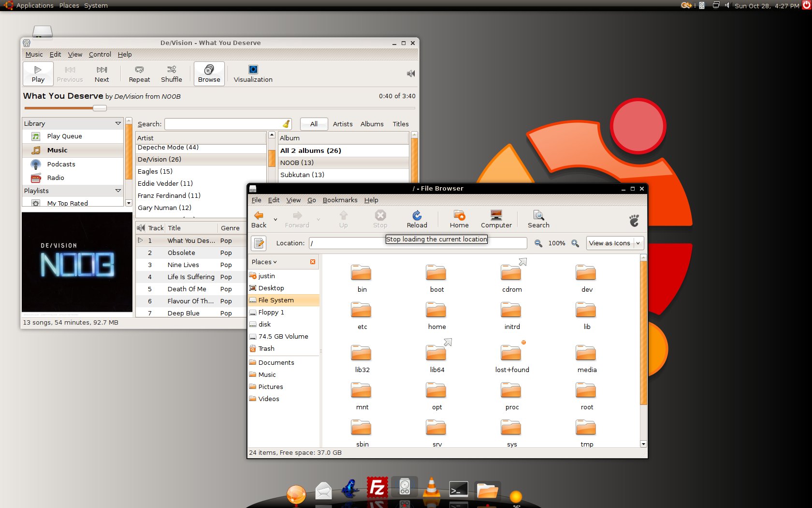Select the track Nine Lives
812x508 pixels.
tap(191, 265)
